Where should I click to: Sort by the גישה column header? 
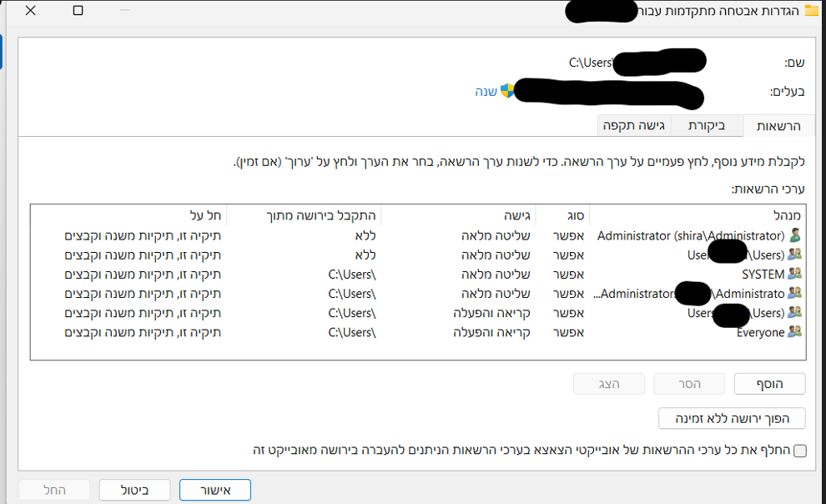(x=458, y=215)
